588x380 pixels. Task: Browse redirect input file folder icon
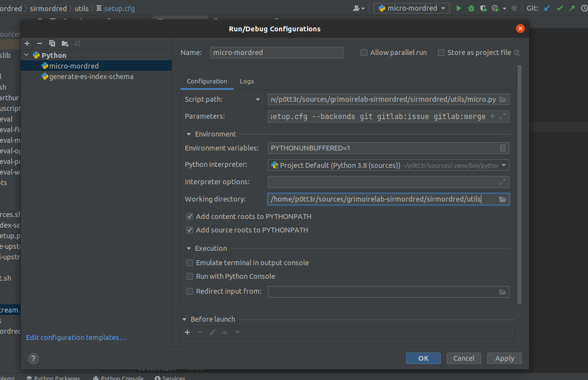click(503, 292)
